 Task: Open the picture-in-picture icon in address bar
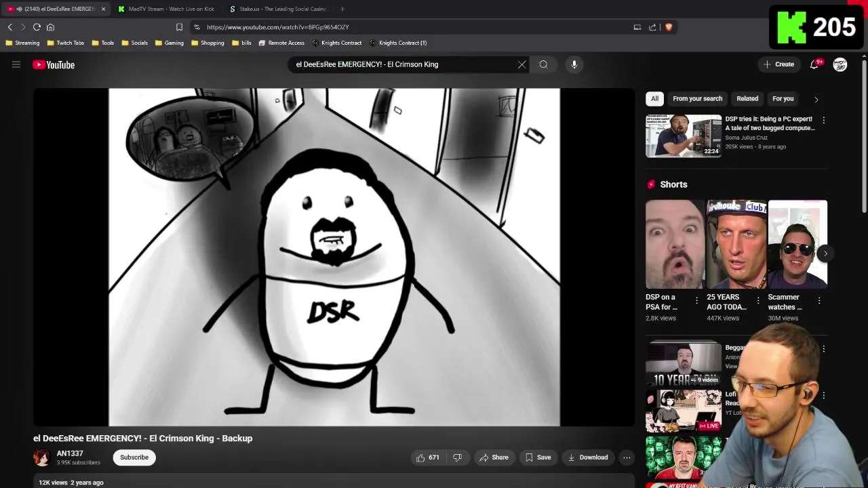pos(637,27)
